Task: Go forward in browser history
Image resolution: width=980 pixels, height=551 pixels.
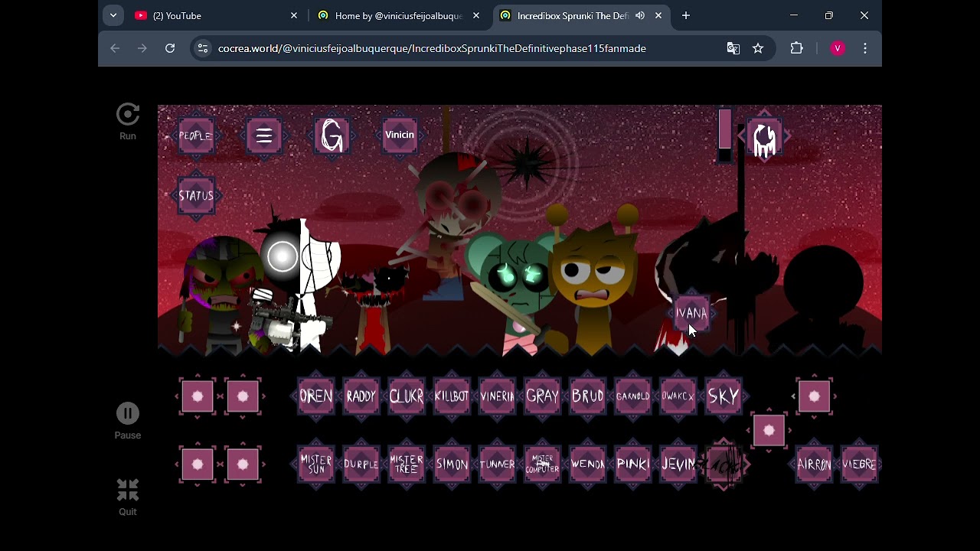Action: 142,48
